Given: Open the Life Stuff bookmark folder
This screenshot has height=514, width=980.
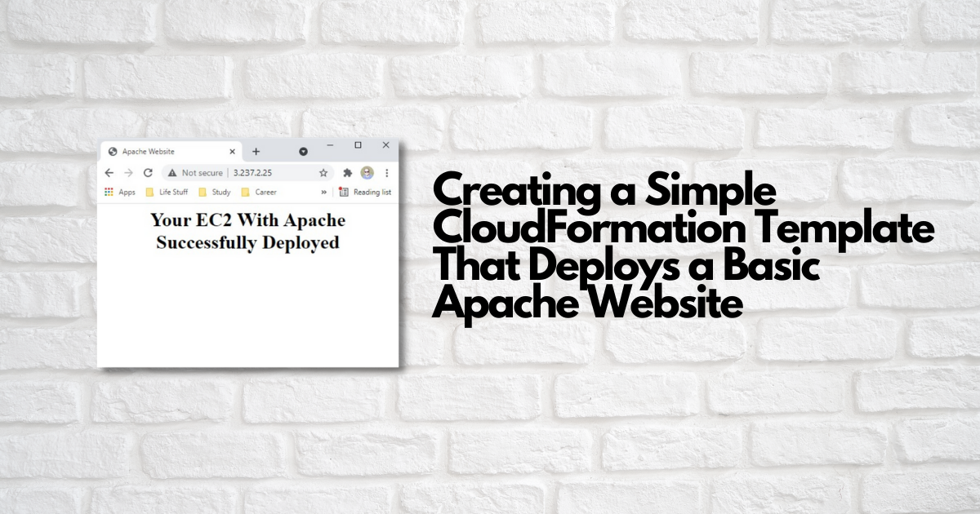Looking at the screenshot, I should [x=167, y=193].
